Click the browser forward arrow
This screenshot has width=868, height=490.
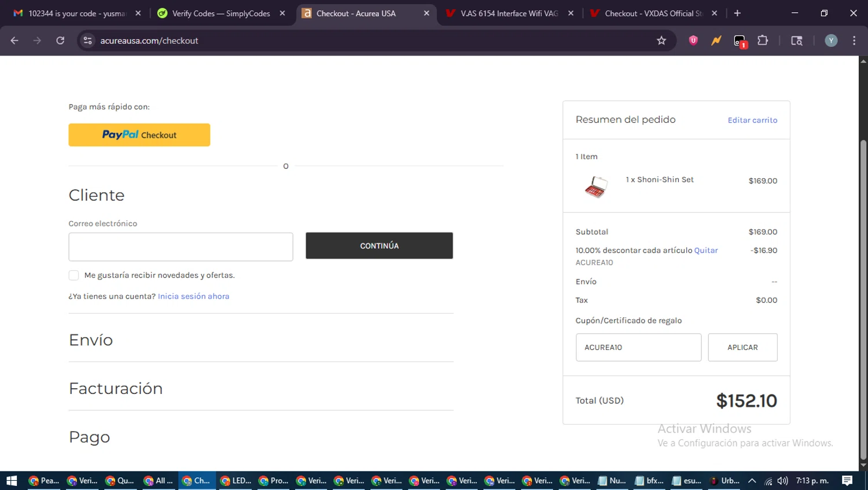(x=37, y=40)
